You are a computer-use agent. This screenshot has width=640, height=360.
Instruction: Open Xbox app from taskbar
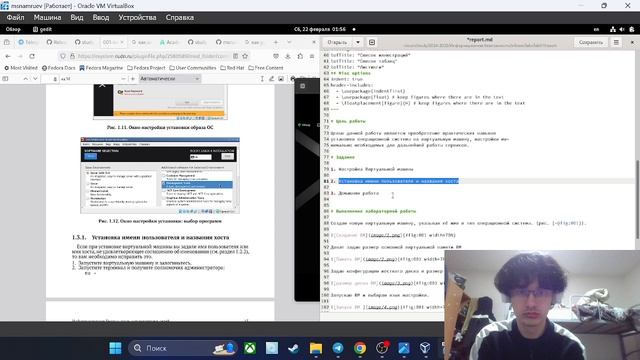point(250,348)
